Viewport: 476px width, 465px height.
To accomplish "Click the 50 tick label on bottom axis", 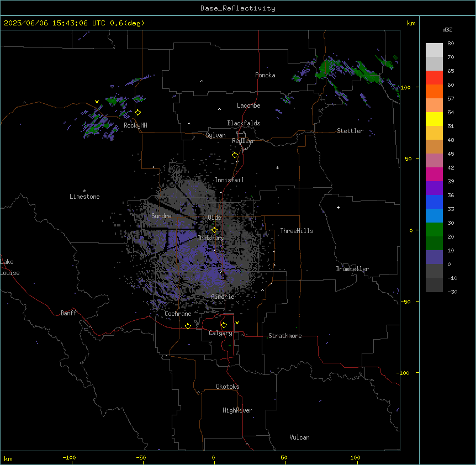I will pos(284,457).
